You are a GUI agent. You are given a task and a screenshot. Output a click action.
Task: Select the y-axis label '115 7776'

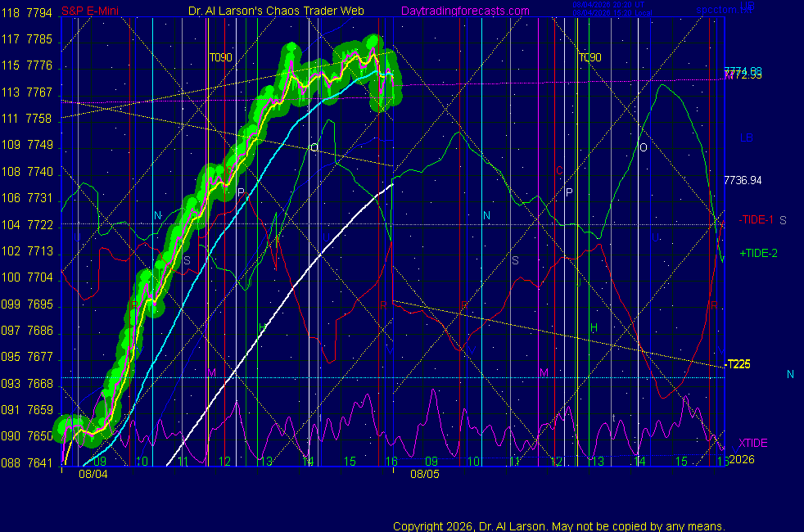tap(26, 65)
